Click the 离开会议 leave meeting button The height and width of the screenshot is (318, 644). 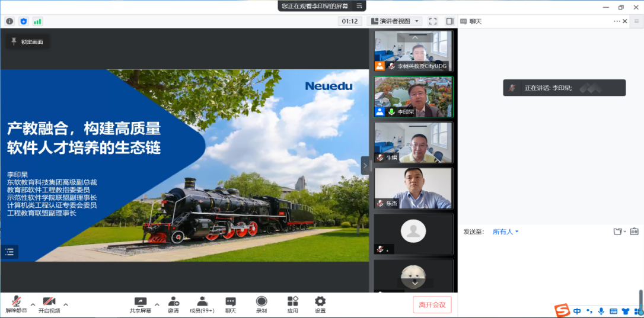[432, 304]
